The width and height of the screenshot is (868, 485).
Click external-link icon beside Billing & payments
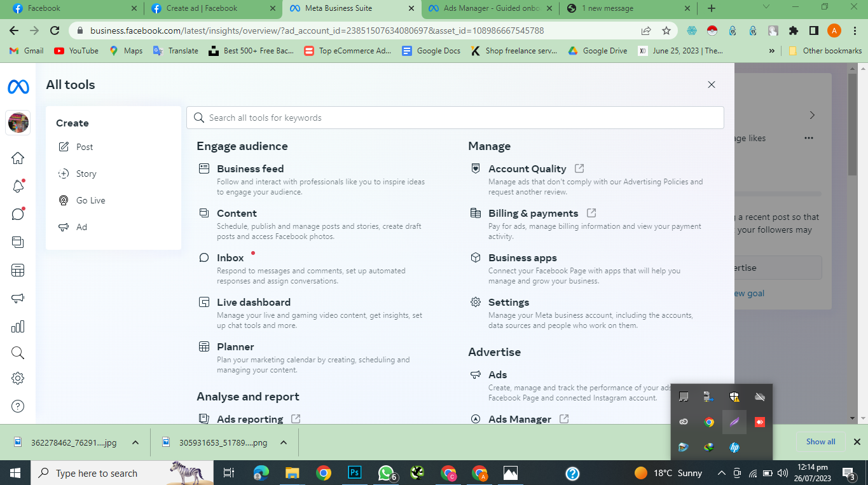[x=591, y=213]
